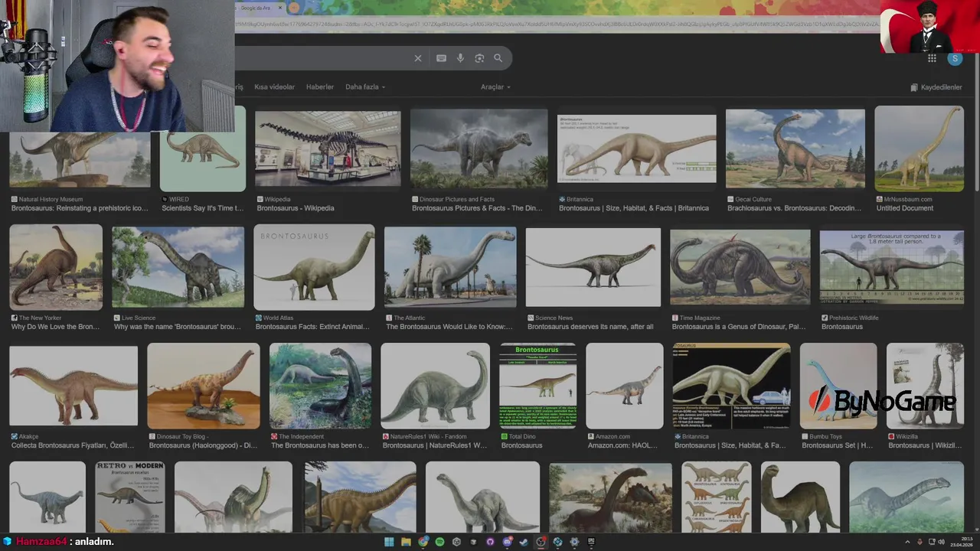This screenshot has height=551, width=980.
Task: Open 'Brontosaurus is a Genus of Dinosaur' link
Action: [739, 327]
